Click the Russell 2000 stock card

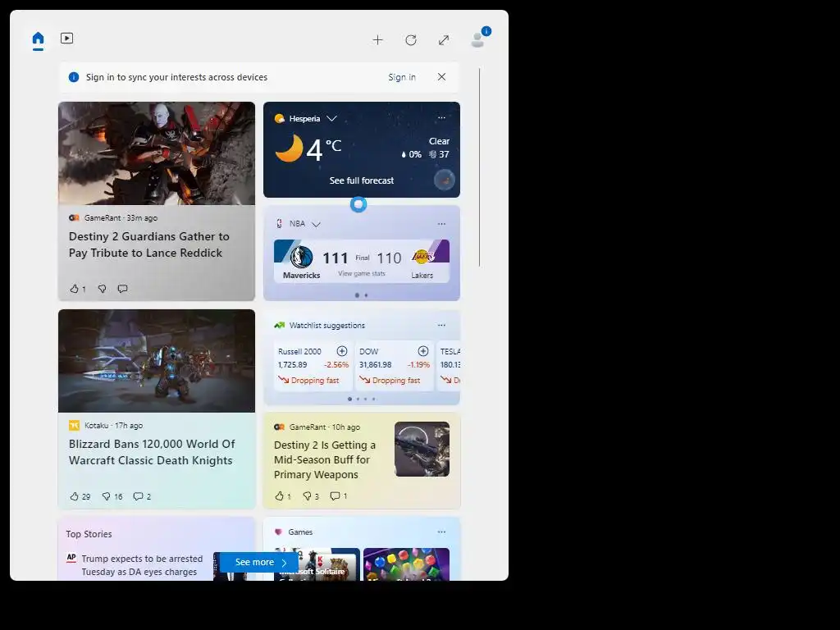tap(313, 366)
